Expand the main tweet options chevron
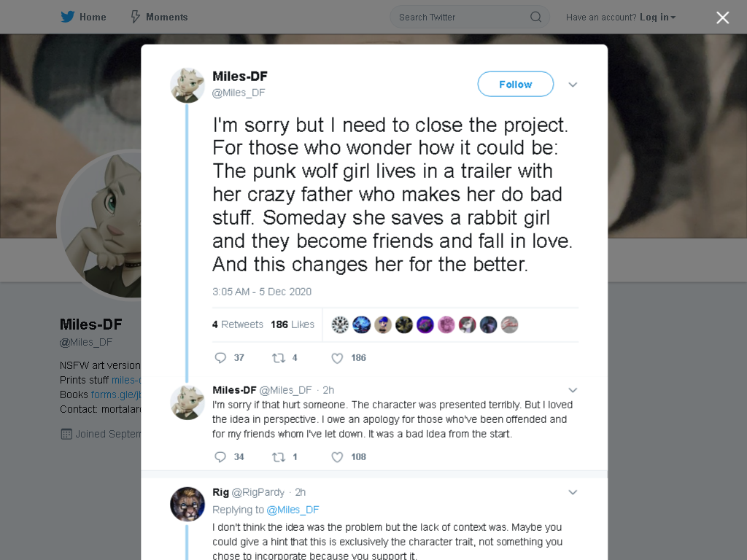 coord(573,85)
